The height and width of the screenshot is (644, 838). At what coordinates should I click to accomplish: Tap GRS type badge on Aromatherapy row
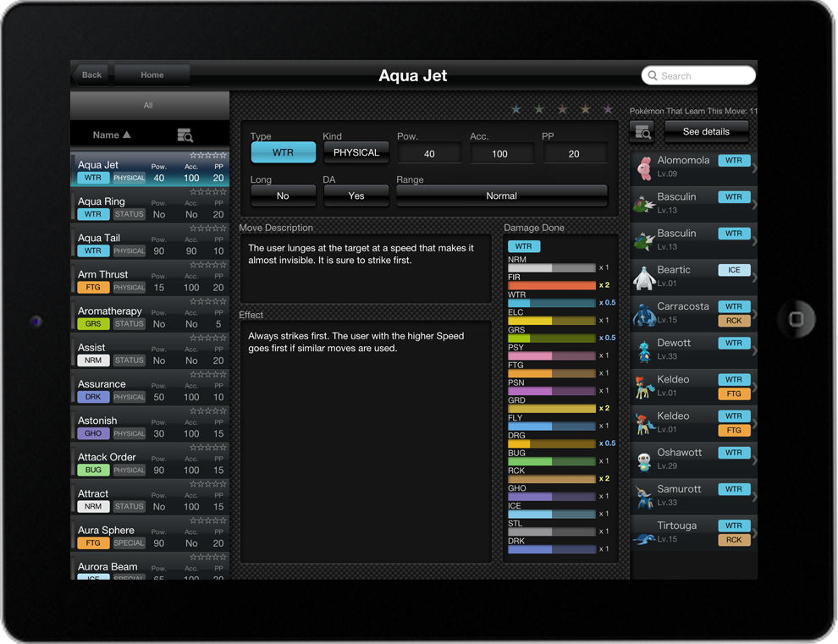point(93,324)
